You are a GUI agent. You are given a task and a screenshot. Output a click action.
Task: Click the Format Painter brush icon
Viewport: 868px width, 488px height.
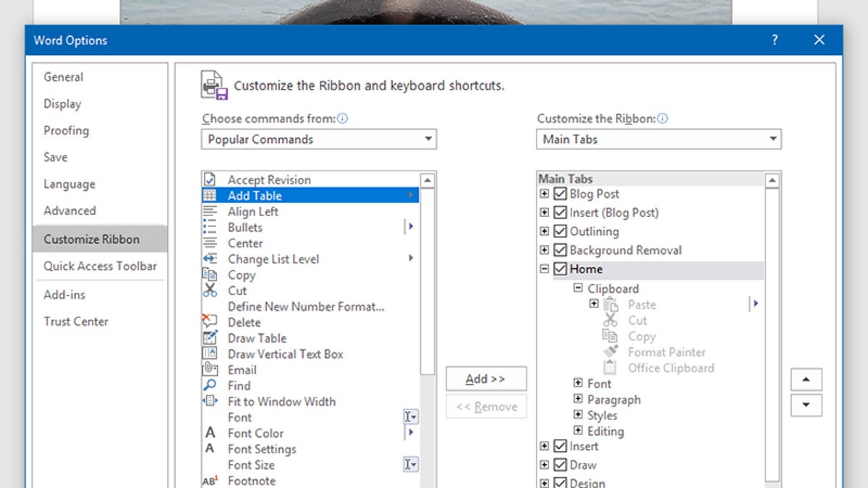point(610,352)
